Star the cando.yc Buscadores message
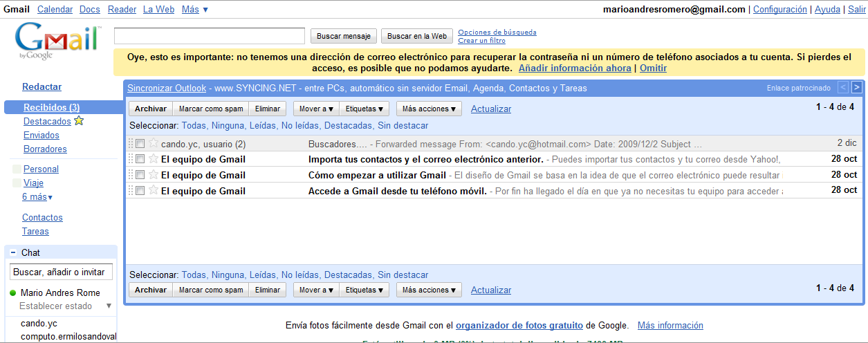Image resolution: width=868 pixels, height=343 pixels. click(x=154, y=144)
